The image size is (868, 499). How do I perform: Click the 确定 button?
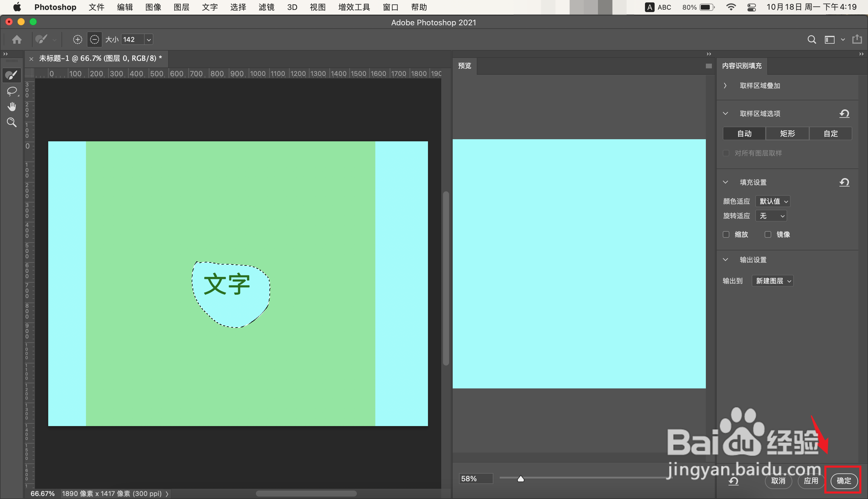click(843, 481)
